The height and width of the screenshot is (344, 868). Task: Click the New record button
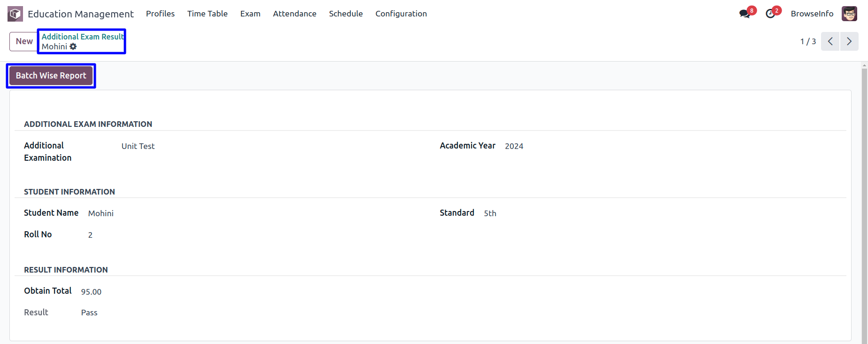pos(24,41)
